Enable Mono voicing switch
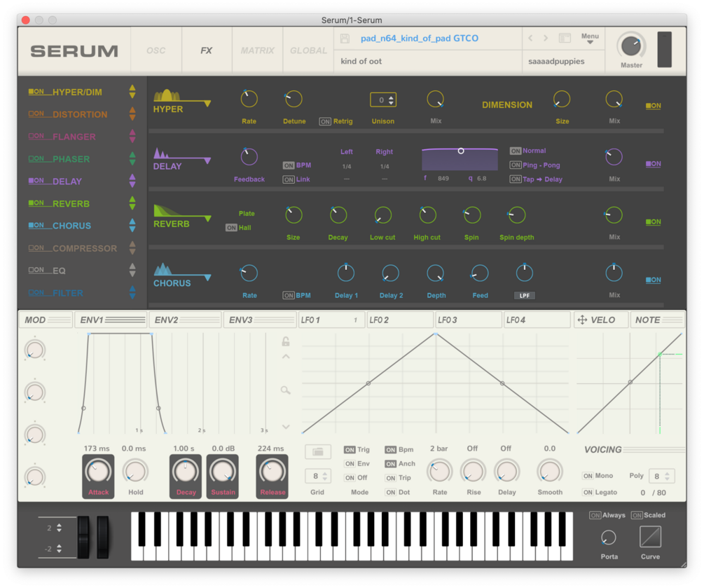 pyautogui.click(x=588, y=476)
